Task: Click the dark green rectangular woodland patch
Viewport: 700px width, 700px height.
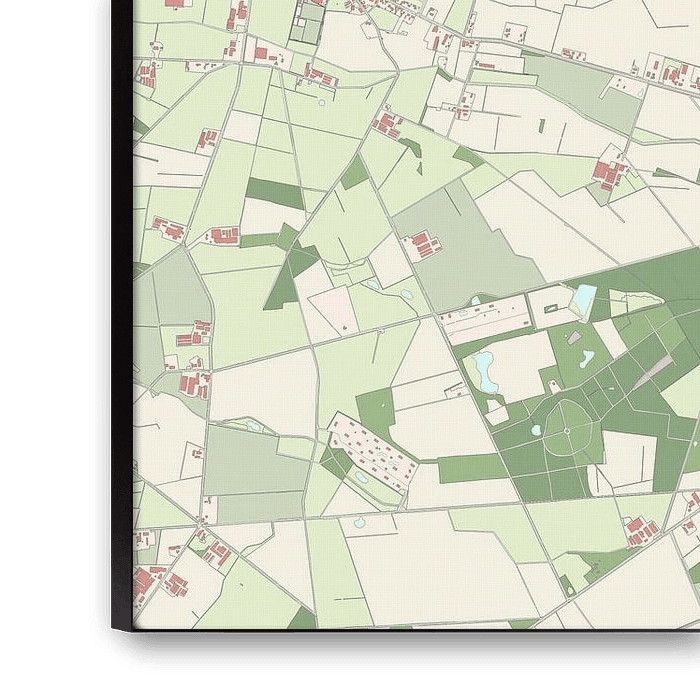Action: (x=274, y=192)
